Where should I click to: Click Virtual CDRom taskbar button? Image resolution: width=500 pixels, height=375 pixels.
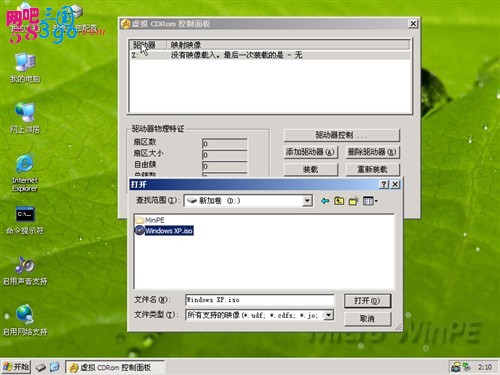pyautogui.click(x=114, y=367)
